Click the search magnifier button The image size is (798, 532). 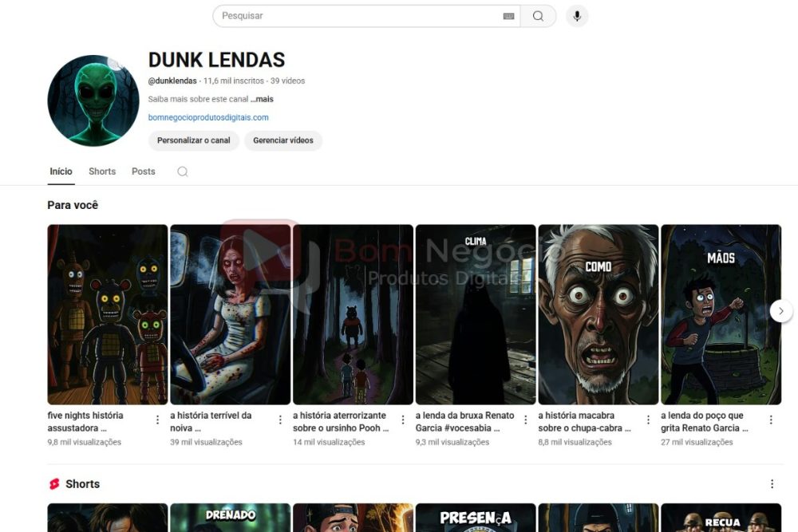coord(538,16)
